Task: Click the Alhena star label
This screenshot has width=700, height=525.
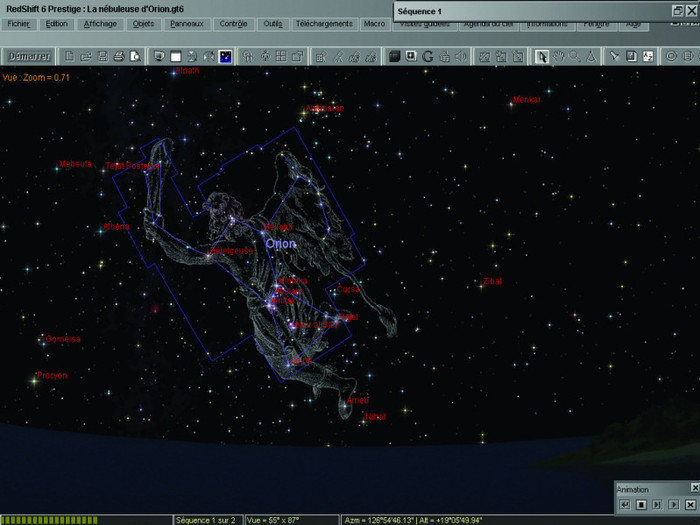Action: (x=116, y=226)
